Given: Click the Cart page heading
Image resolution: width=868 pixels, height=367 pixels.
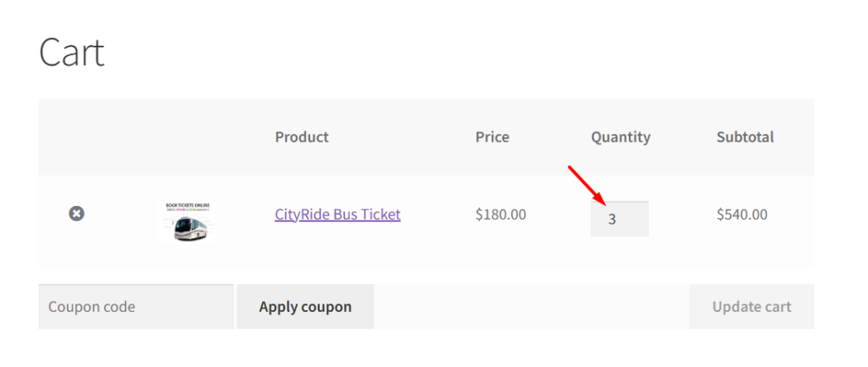Looking at the screenshot, I should [71, 53].
